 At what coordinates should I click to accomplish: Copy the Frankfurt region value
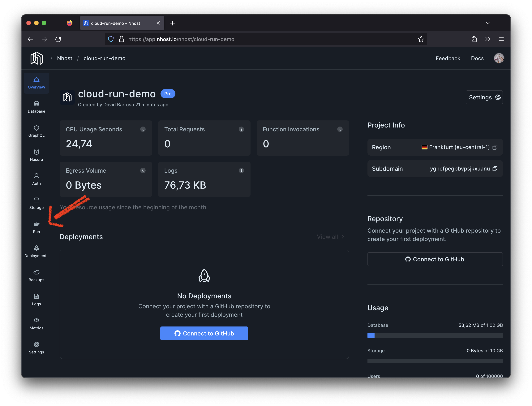(x=495, y=147)
